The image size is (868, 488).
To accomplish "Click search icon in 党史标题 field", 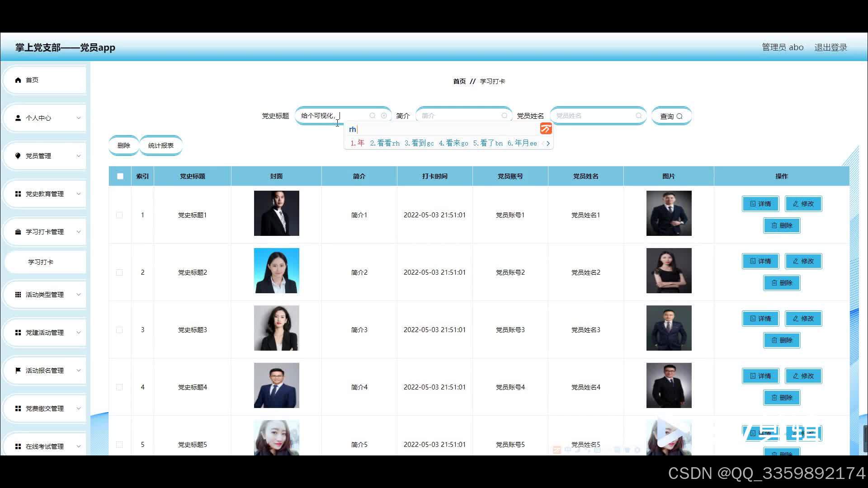I will 373,116.
